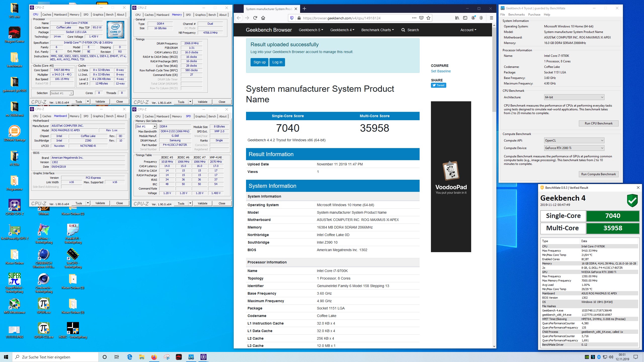The width and height of the screenshot is (644, 362).
Task: Launch MSI Afterburner from the desktop
Action: [x=14, y=306]
